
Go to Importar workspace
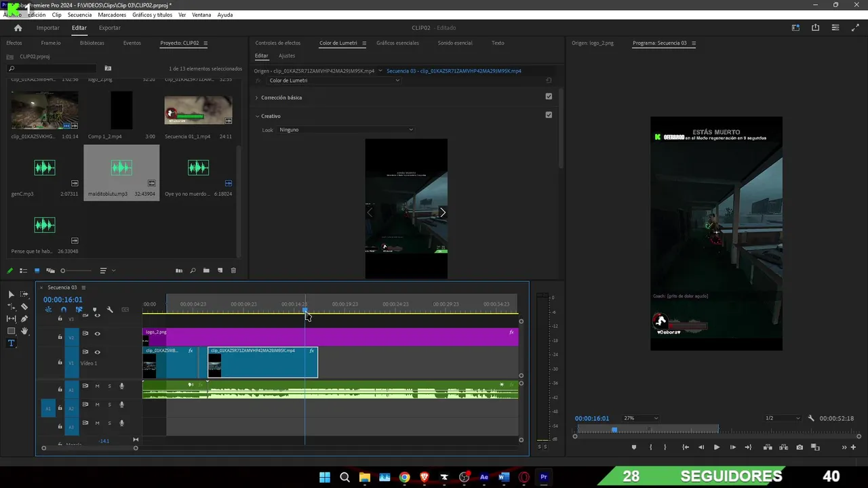click(x=48, y=28)
